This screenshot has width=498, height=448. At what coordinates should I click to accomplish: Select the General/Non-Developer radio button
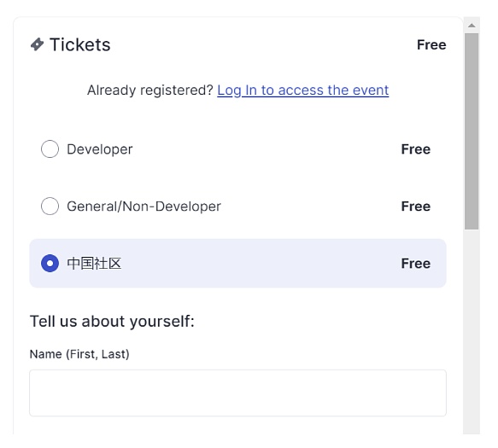click(x=50, y=207)
